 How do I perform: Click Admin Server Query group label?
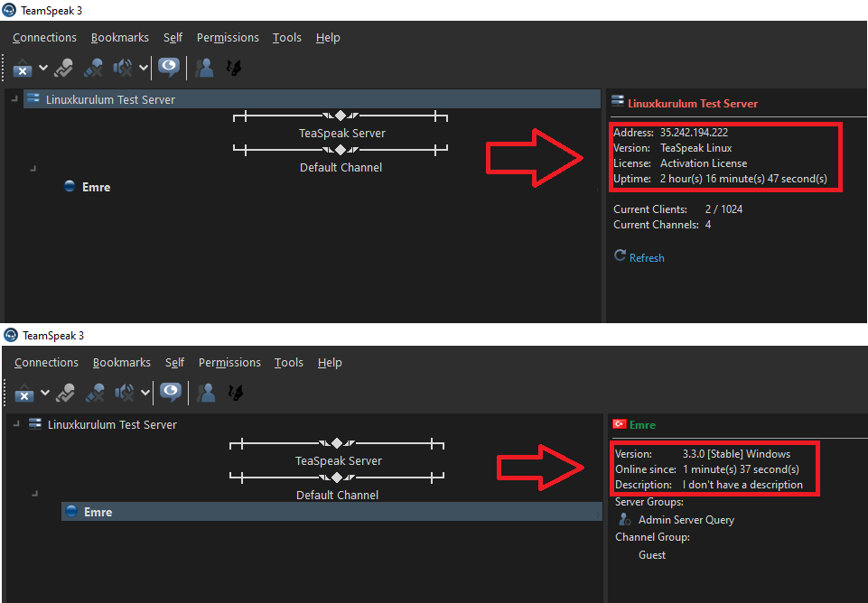pyautogui.click(x=686, y=520)
